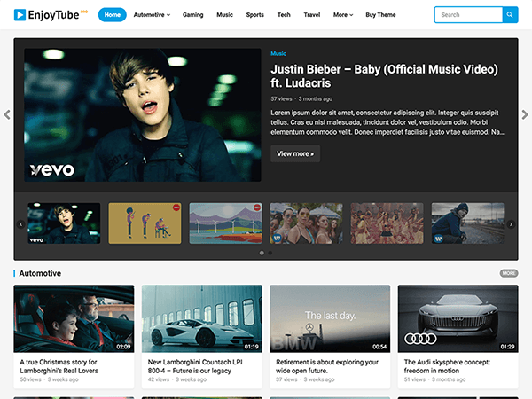This screenshot has height=399, width=532.
Task: Select the first carousel pagination dot
Action: pos(262,253)
